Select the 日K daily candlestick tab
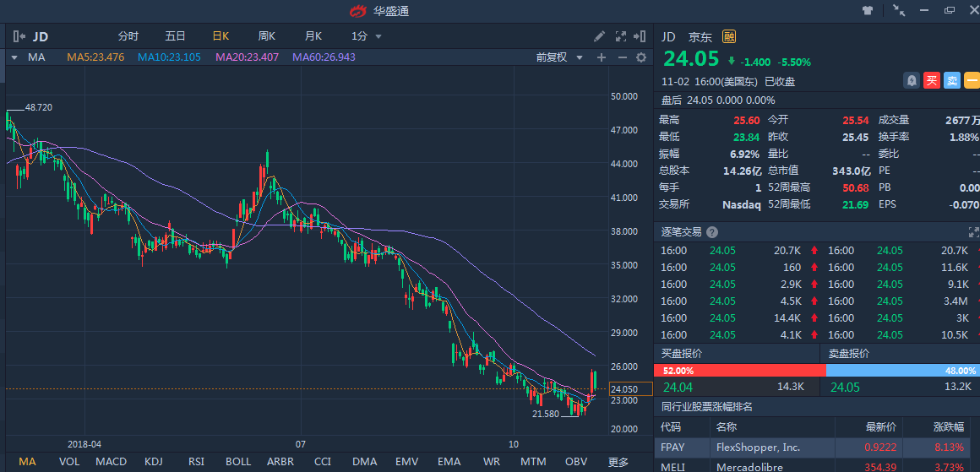This screenshot has height=472, width=980. 220,36
